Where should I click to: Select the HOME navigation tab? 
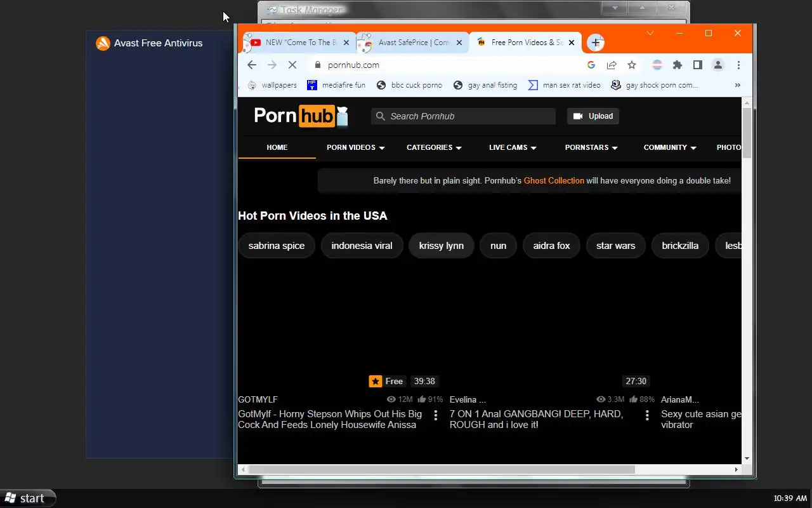(x=277, y=147)
